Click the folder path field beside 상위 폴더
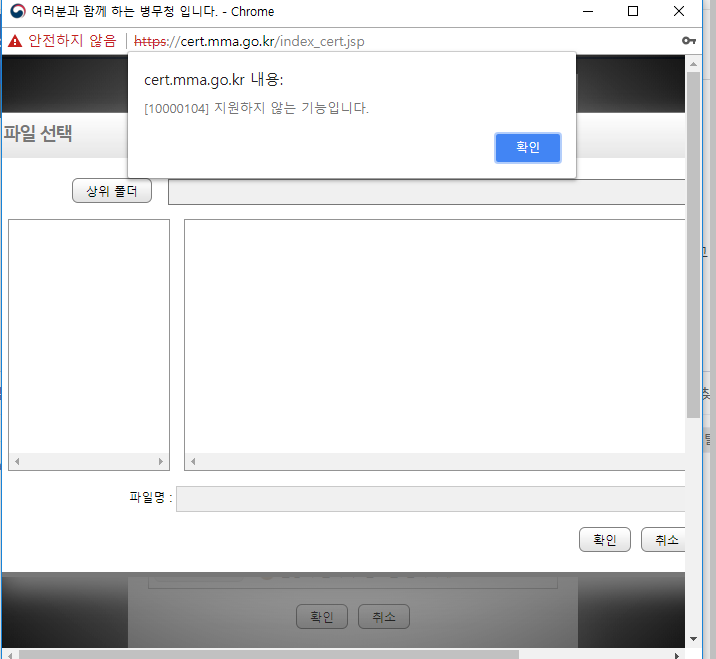The height and width of the screenshot is (659, 716). point(426,191)
